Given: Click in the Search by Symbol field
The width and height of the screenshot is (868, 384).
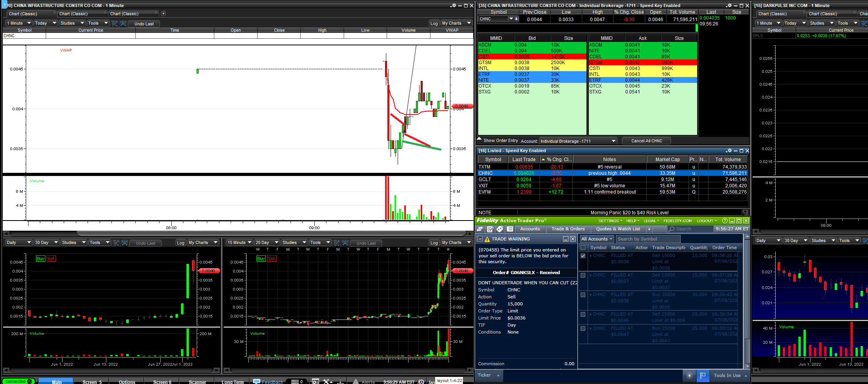Looking at the screenshot, I should coord(648,239).
